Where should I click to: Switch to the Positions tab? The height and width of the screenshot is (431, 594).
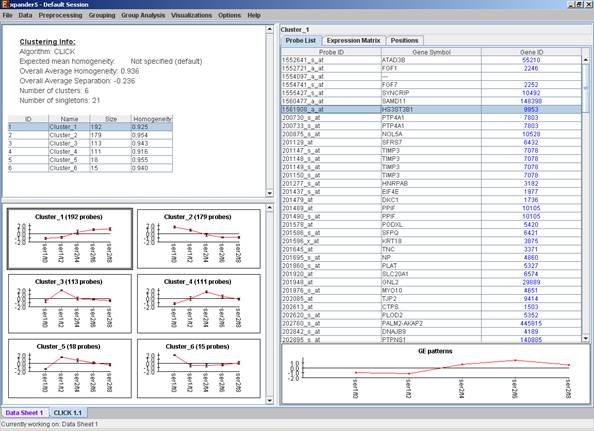click(x=404, y=41)
